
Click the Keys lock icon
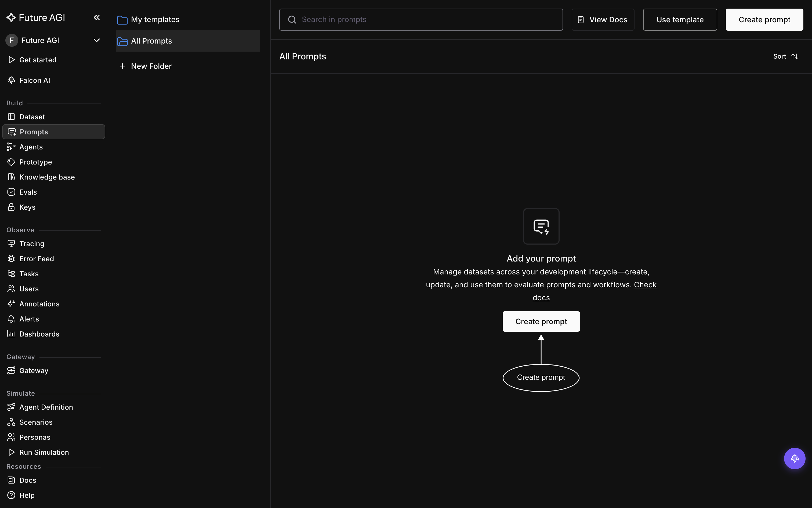(x=11, y=207)
